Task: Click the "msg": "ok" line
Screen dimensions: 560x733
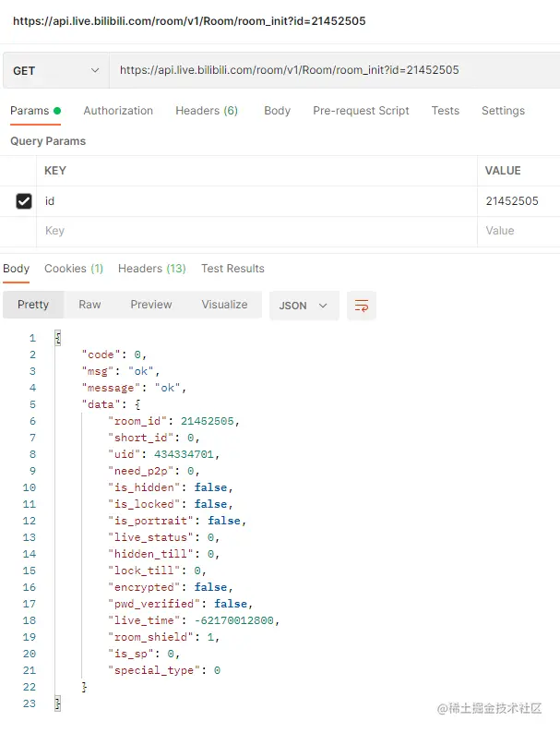Action: (121, 371)
